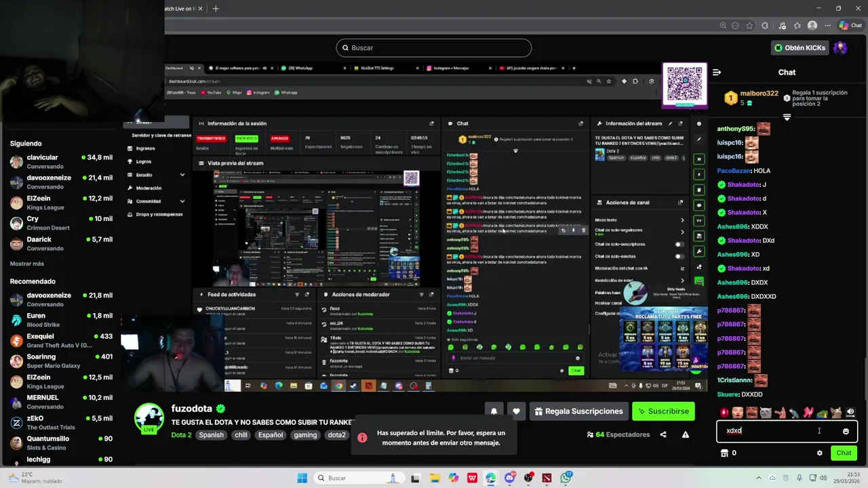Open Euren channel playing Blood Strike
This screenshot has height=488, width=868.
coord(61,320)
